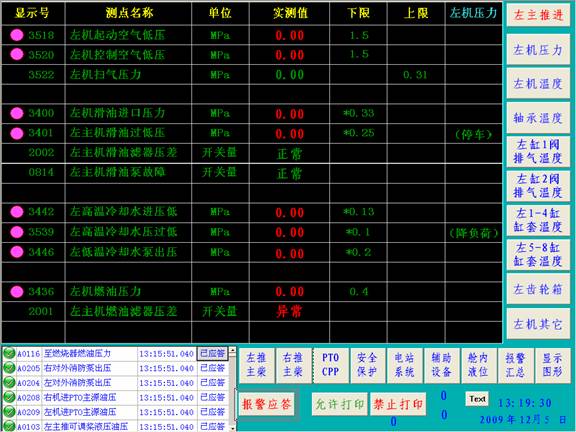Select the 左推主柴 bottom menu
The width and height of the screenshot is (576, 432).
(x=256, y=365)
